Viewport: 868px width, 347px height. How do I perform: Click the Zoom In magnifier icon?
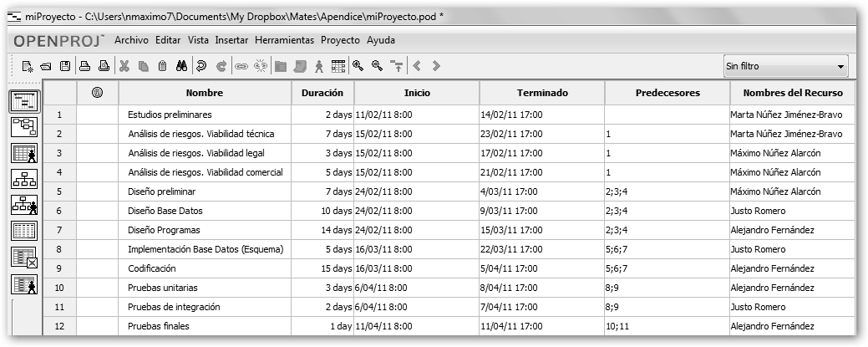tap(358, 65)
